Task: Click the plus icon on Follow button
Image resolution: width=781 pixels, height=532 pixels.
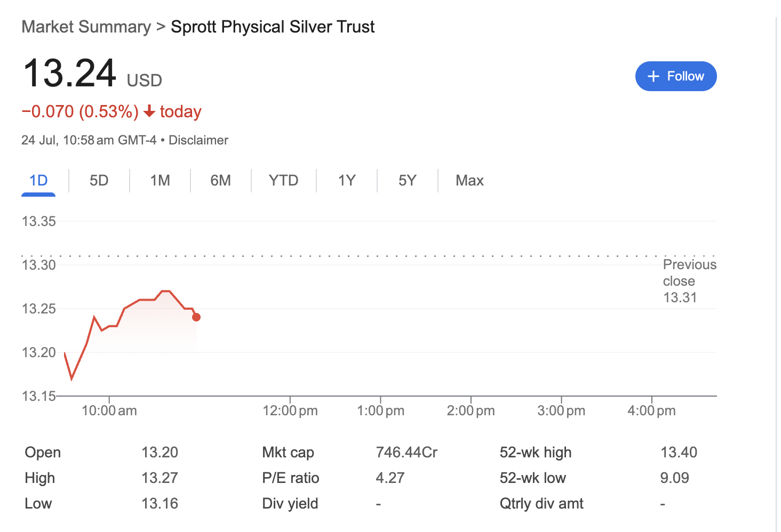Action: [654, 76]
